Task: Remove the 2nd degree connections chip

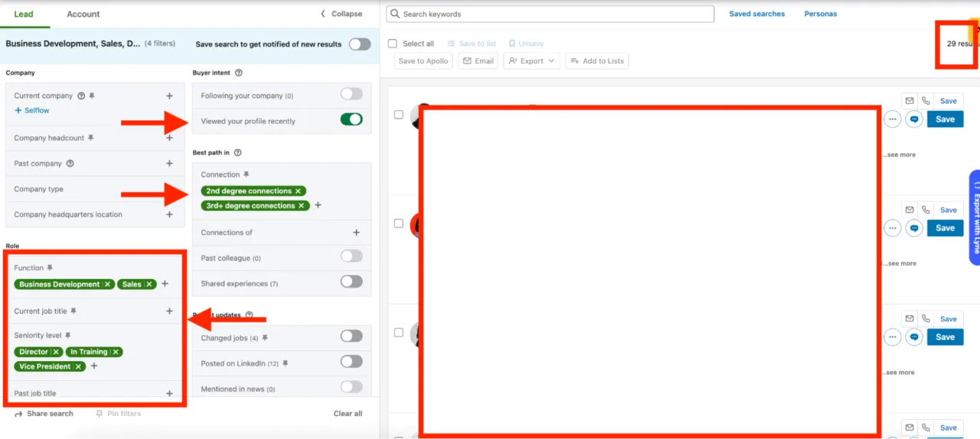Action: pyautogui.click(x=299, y=191)
